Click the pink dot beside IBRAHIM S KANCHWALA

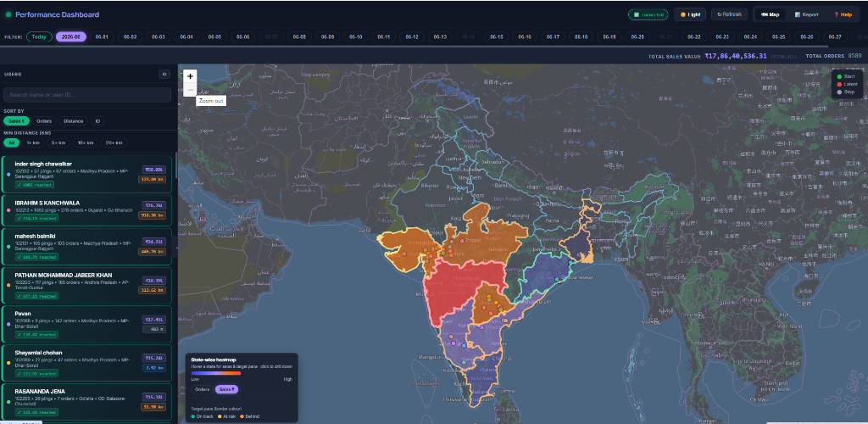pos(8,211)
